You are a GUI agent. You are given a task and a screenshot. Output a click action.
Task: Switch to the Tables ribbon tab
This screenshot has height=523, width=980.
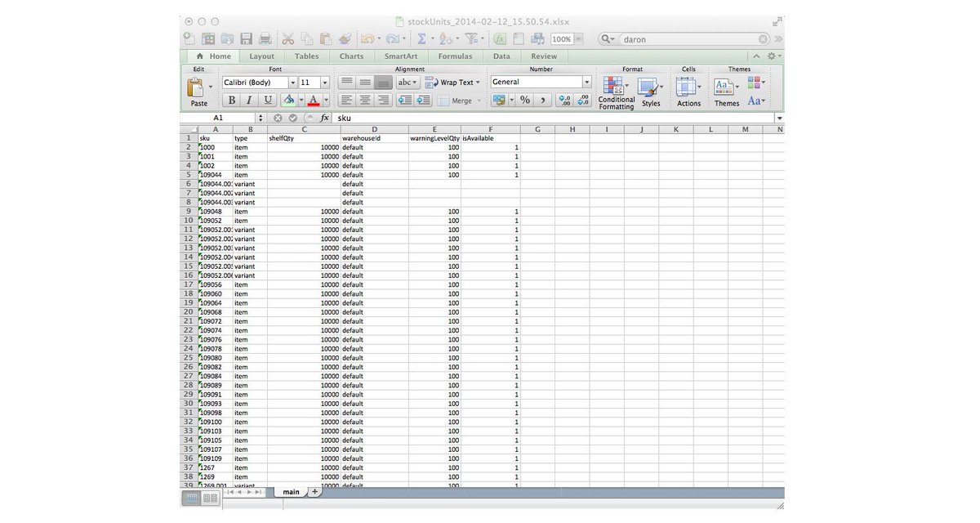[x=307, y=56]
